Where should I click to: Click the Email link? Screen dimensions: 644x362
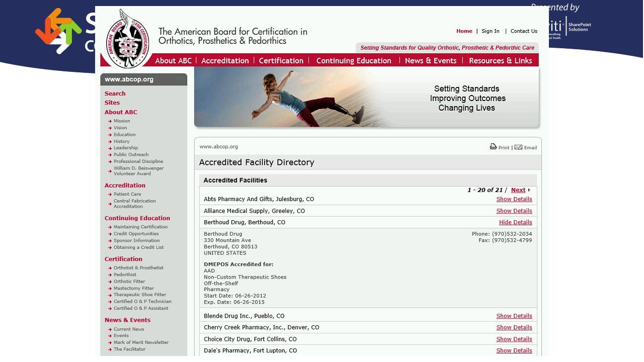530,148
